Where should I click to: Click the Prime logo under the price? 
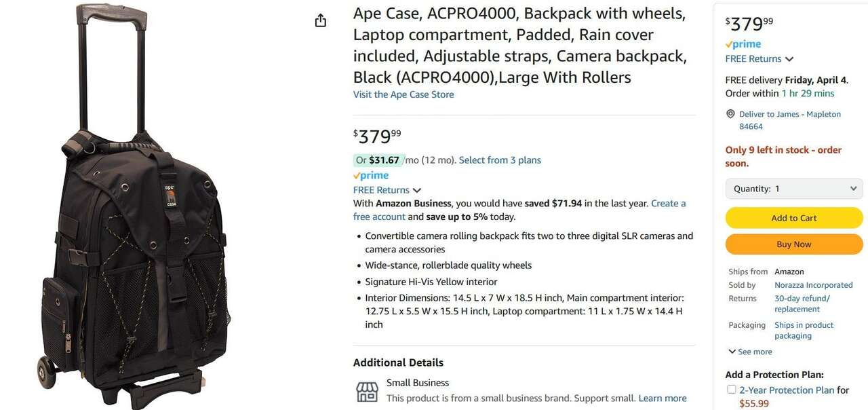[371, 175]
